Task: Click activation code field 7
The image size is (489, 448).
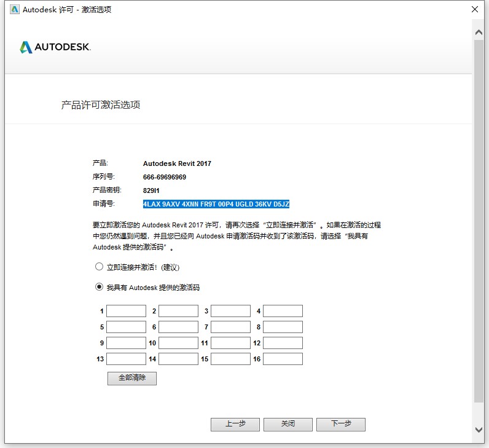Action: click(x=230, y=327)
